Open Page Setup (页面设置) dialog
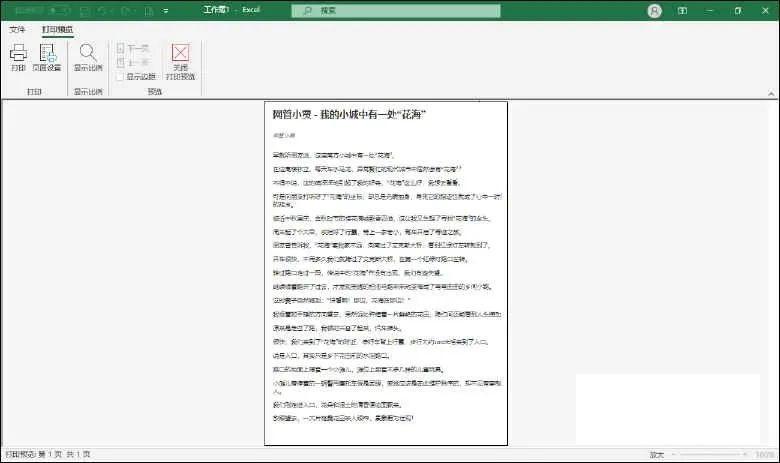The image size is (780, 463). coord(47,57)
